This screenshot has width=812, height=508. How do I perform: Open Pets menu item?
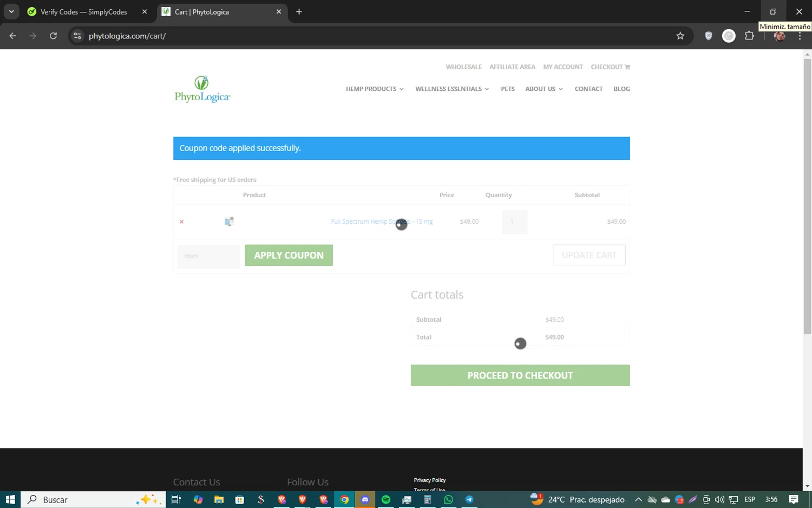(508, 89)
